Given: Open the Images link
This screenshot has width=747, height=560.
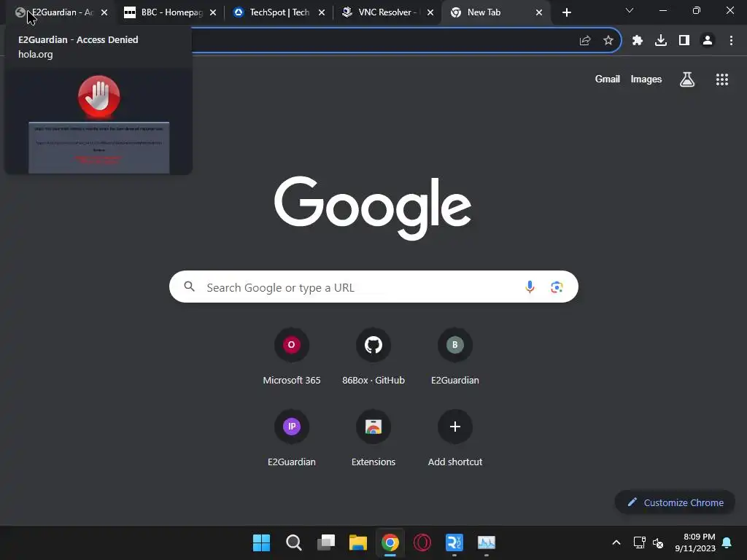Looking at the screenshot, I should tap(646, 79).
